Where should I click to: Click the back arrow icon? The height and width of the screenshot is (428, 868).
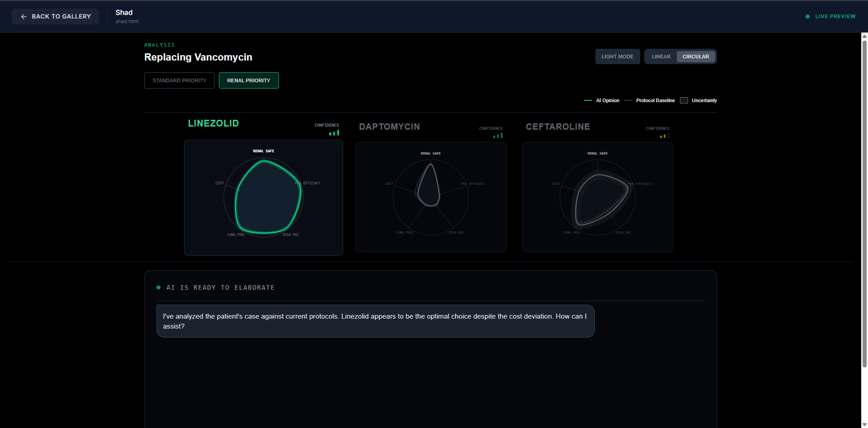click(x=24, y=17)
